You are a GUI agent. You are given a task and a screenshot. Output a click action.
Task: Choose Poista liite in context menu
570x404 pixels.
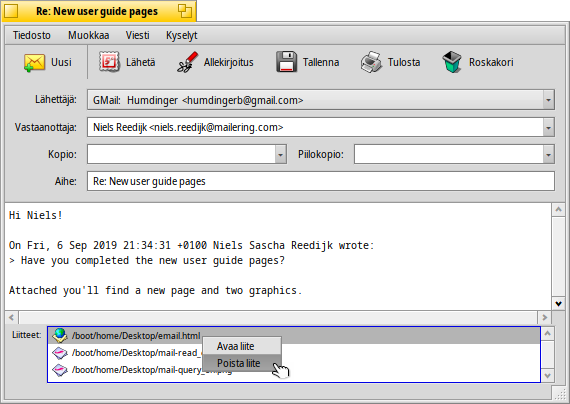242,363
